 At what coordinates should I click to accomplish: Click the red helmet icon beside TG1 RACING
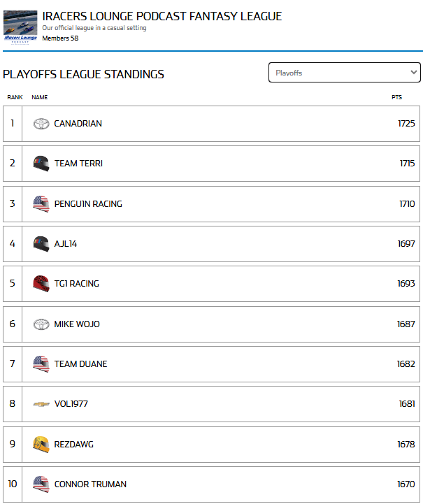coord(41,284)
